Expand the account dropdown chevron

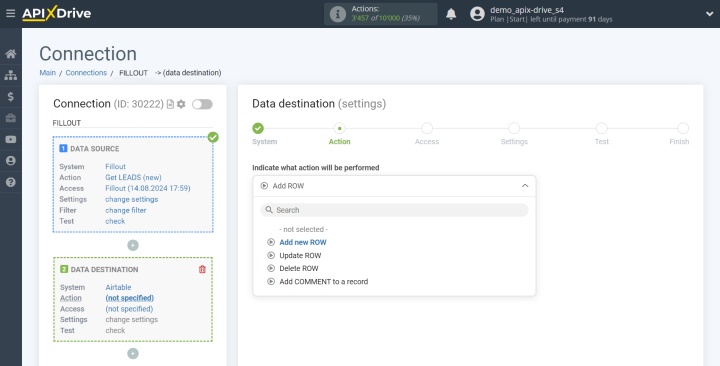coord(709,14)
